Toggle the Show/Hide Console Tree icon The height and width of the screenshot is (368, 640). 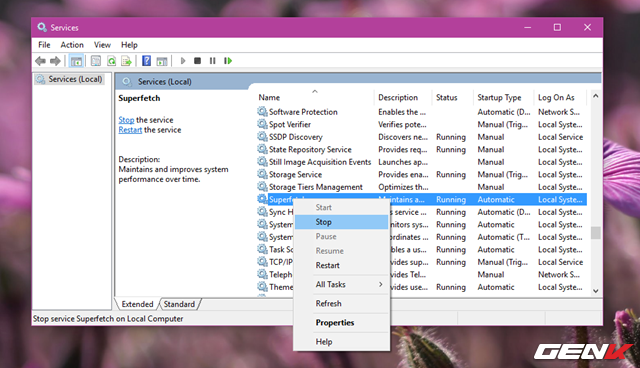[x=76, y=61]
